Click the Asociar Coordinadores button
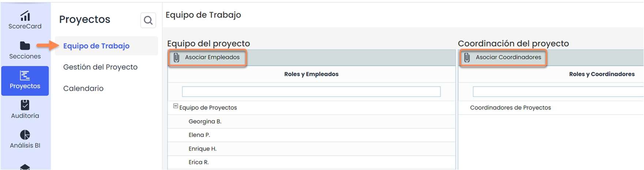The image size is (644, 170). (x=508, y=58)
